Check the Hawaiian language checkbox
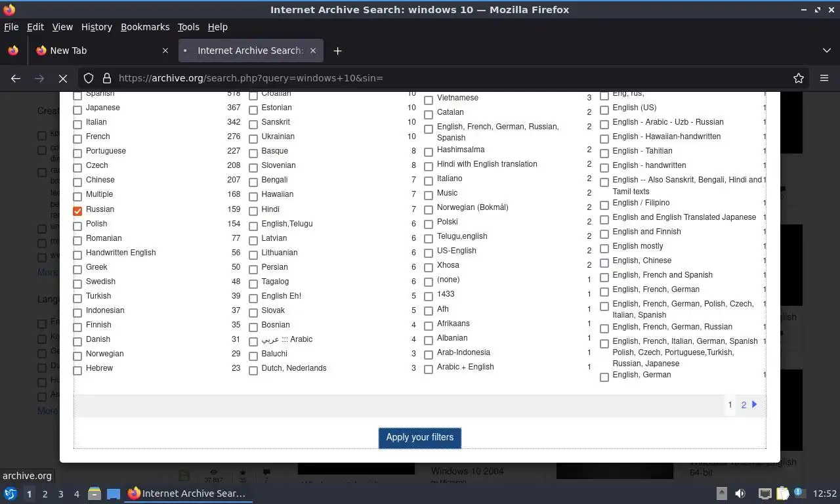The height and width of the screenshot is (504, 840). (253, 196)
